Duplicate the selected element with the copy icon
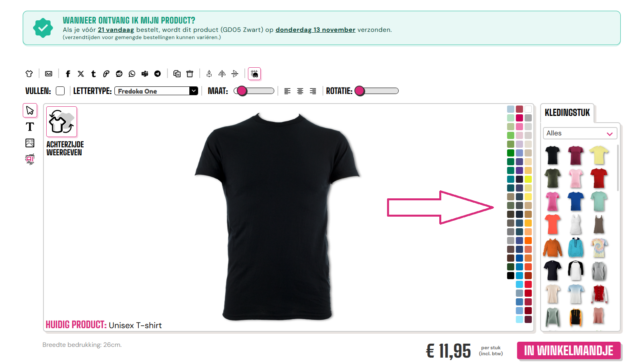Image resolution: width=633 pixels, height=364 pixels. coord(177,74)
